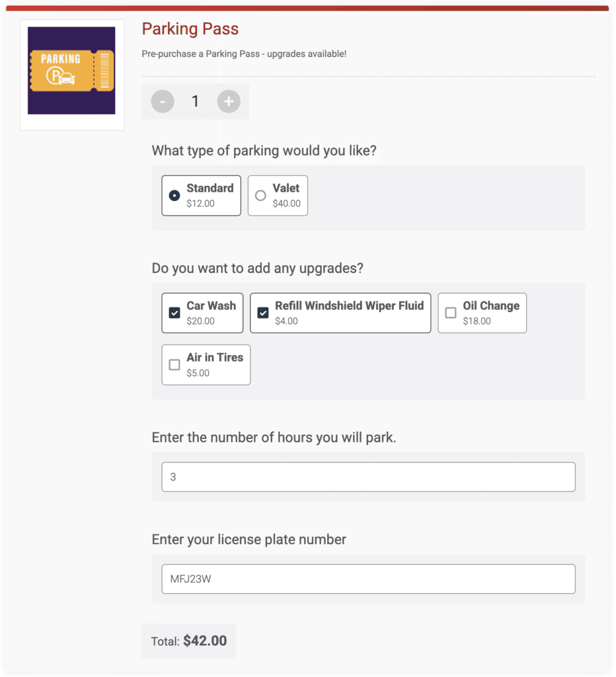
Task: Click the license plate number field
Action: tap(368, 579)
